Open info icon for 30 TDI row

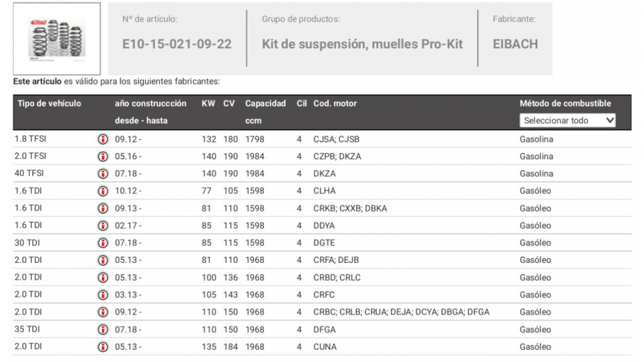pos(102,243)
